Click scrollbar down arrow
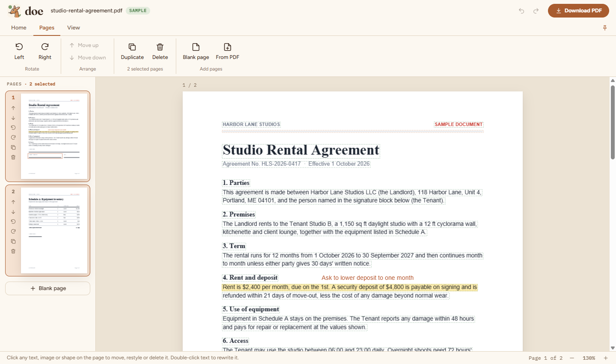This screenshot has width=616, height=364. pos(613,348)
